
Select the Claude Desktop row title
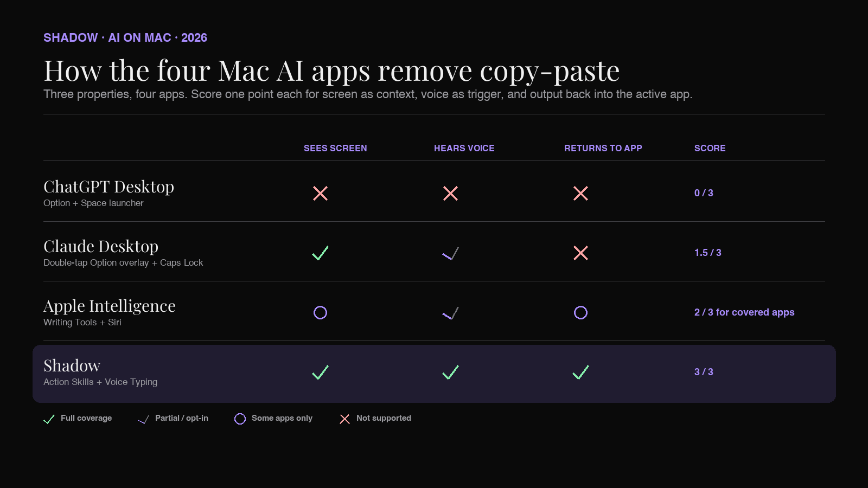pyautogui.click(x=101, y=247)
